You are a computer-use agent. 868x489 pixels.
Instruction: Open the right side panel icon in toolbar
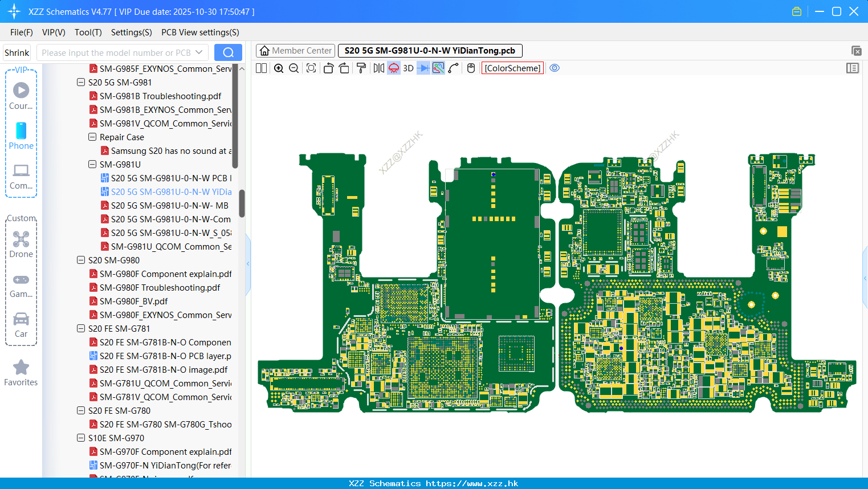(x=853, y=68)
